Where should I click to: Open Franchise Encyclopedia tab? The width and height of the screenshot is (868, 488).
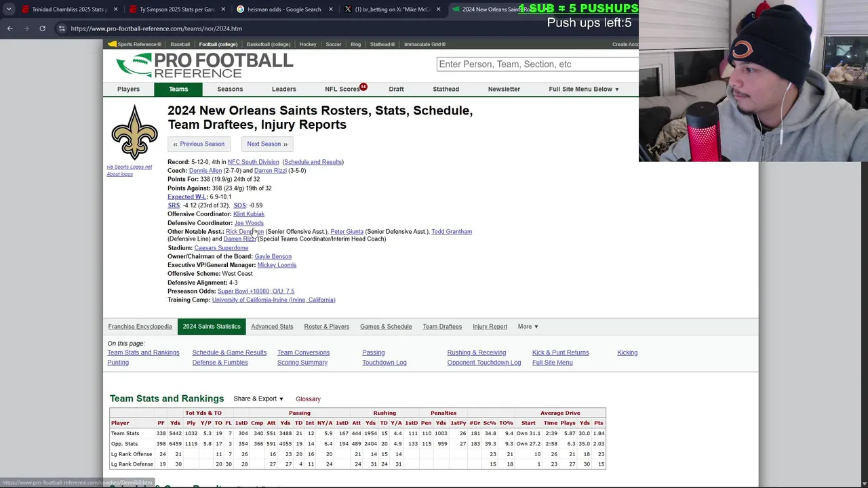click(140, 327)
